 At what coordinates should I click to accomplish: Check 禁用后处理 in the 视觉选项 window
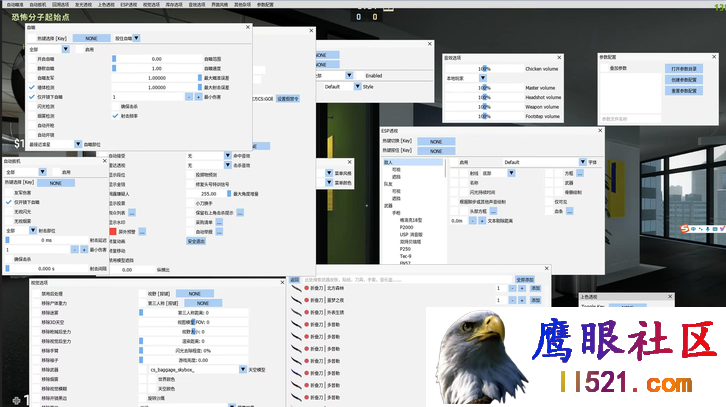pyautogui.click(x=36, y=294)
